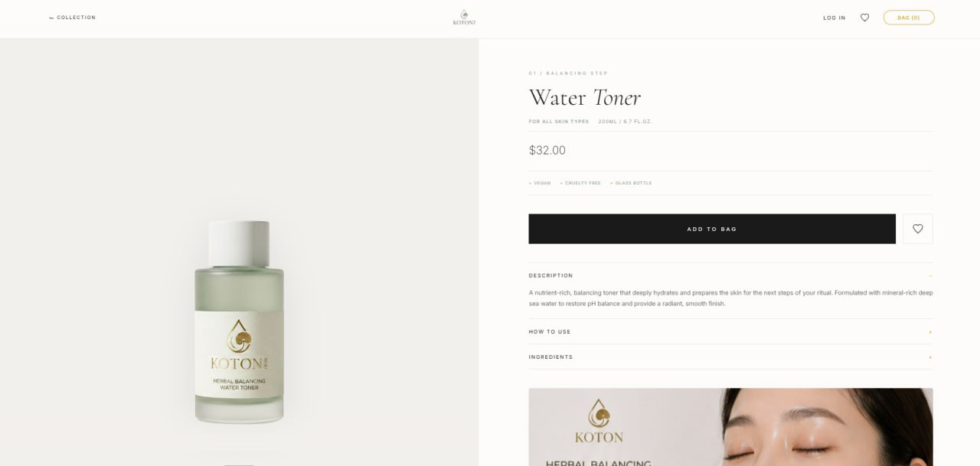The height and width of the screenshot is (466, 980).
Task: Add to wishlist with heart button
Action: click(x=917, y=229)
